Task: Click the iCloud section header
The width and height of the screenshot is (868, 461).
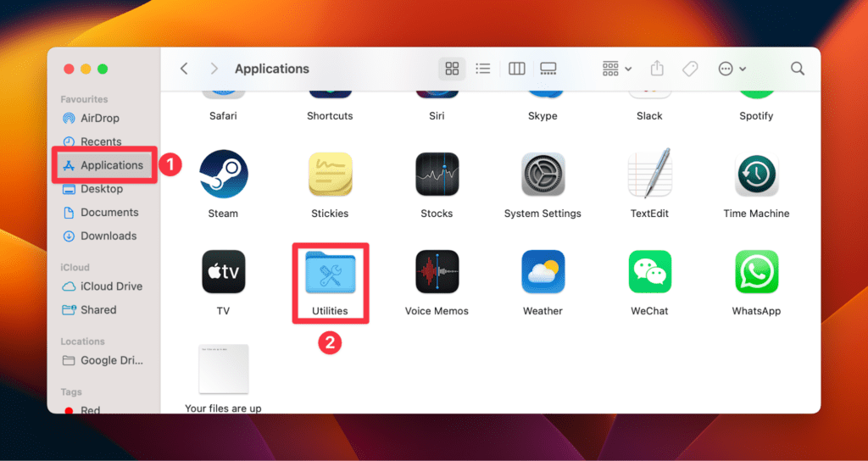Action: point(75,267)
